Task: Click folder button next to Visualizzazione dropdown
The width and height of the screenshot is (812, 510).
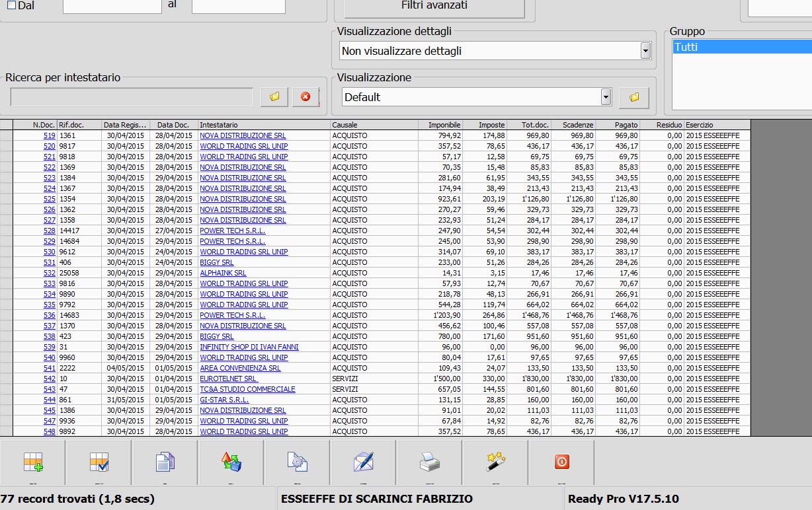Action: coord(634,97)
